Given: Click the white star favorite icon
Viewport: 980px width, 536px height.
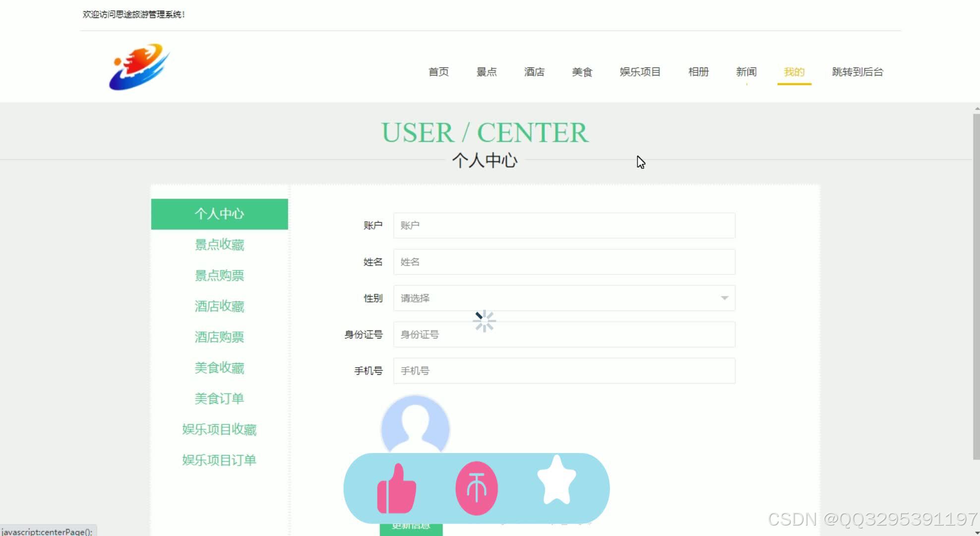Looking at the screenshot, I should (556, 480).
